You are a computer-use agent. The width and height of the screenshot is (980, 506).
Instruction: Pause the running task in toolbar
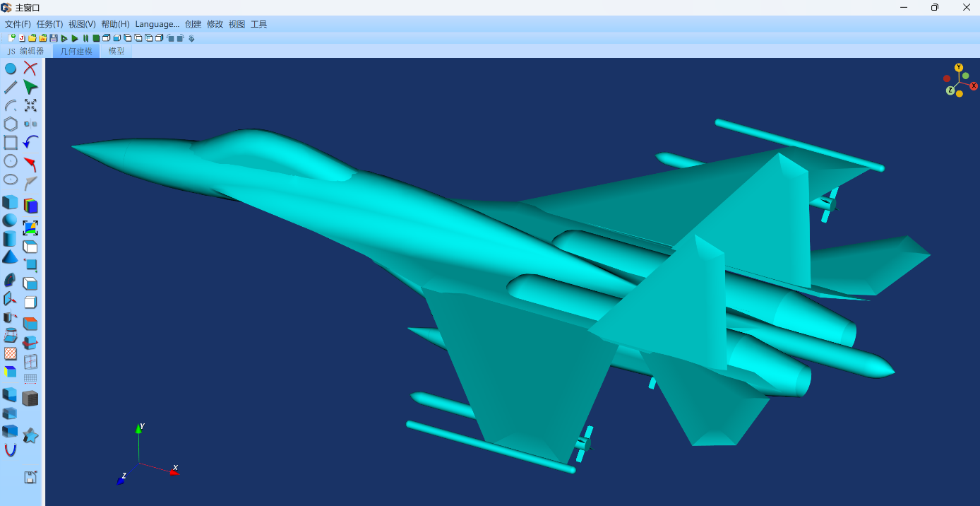click(85, 38)
